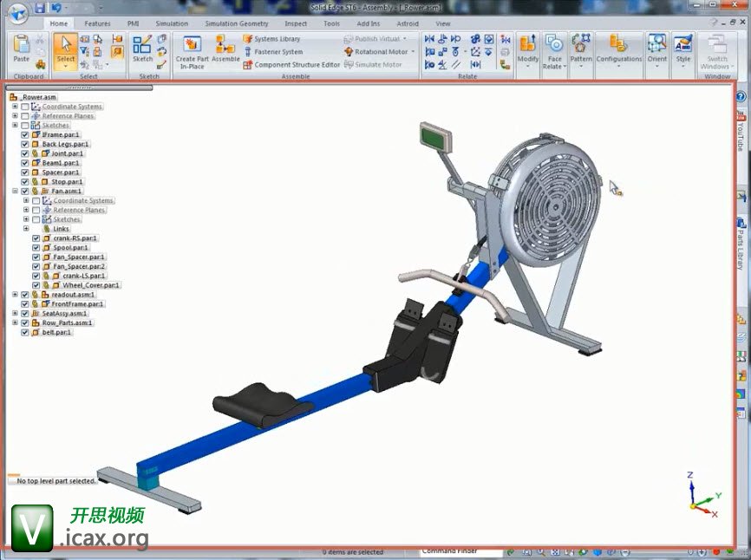
Task: Click the readout display on rower model
Action: point(434,137)
